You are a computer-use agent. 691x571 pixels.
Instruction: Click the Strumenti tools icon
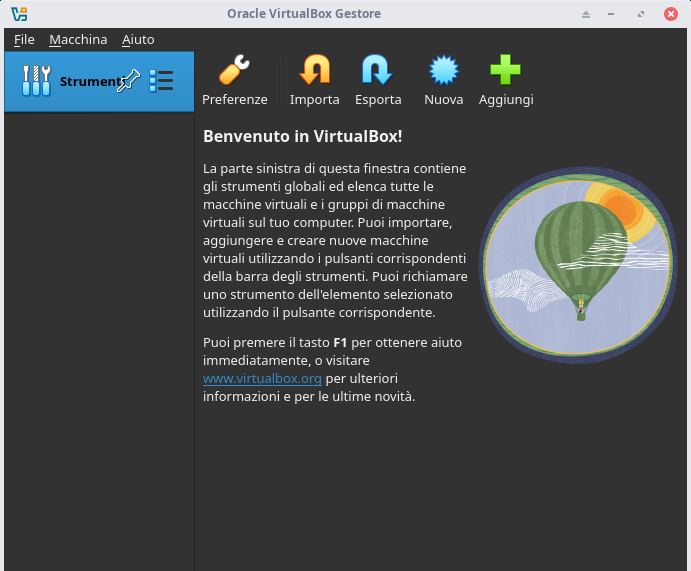[35, 81]
